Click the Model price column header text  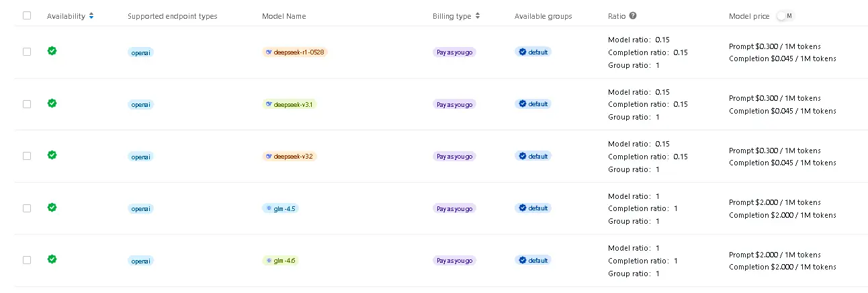pyautogui.click(x=749, y=16)
